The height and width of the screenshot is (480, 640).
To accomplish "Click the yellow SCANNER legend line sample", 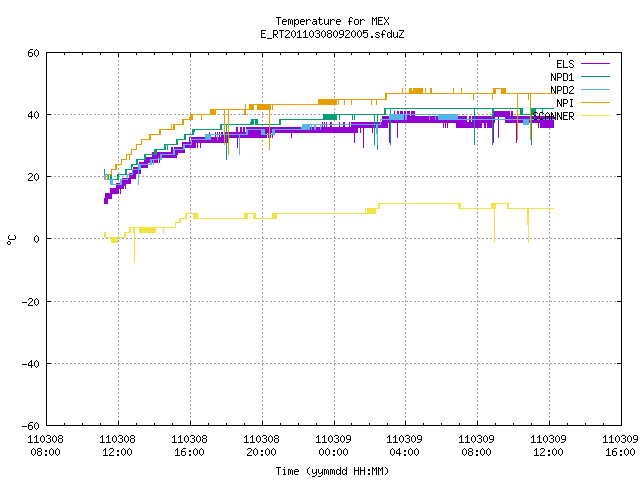I will [595, 116].
